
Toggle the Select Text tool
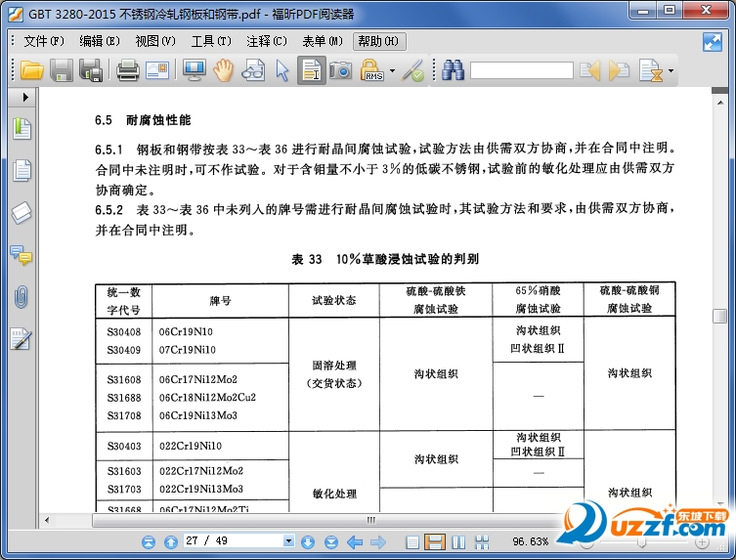click(311, 70)
